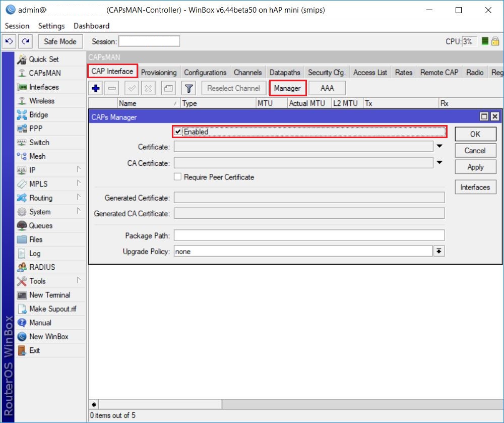Screen dimensions: 504x423
Task: Open the RADIUS settings
Action: (x=42, y=267)
